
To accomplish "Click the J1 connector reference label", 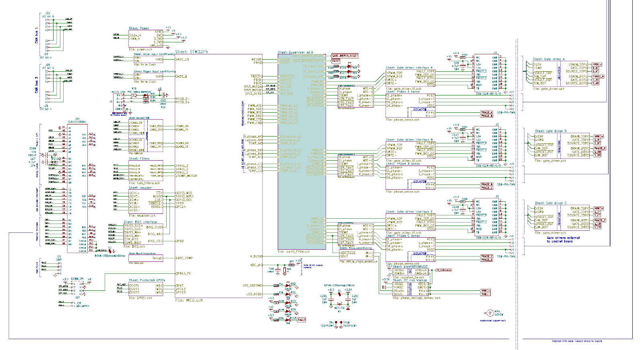I will tap(495, 53).
